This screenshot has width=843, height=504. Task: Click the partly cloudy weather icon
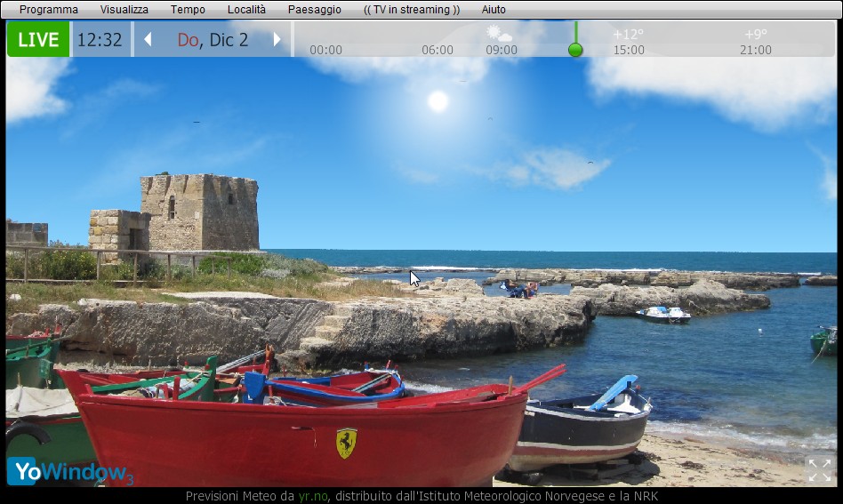499,34
